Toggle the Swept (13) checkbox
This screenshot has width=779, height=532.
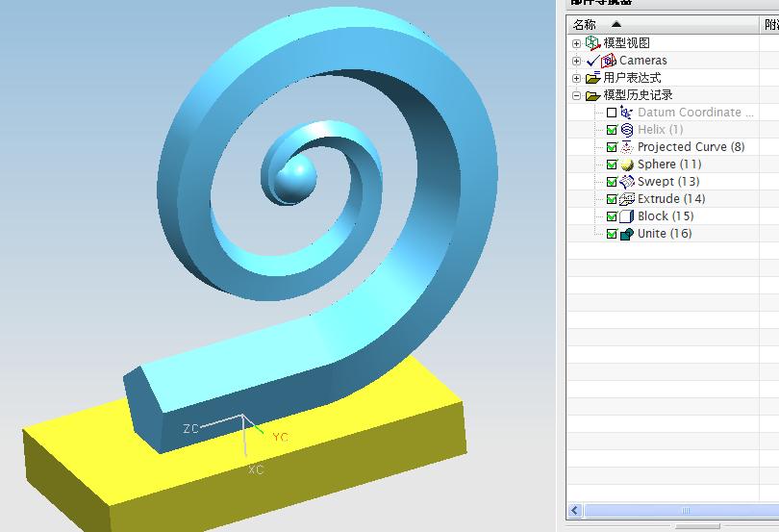(612, 182)
